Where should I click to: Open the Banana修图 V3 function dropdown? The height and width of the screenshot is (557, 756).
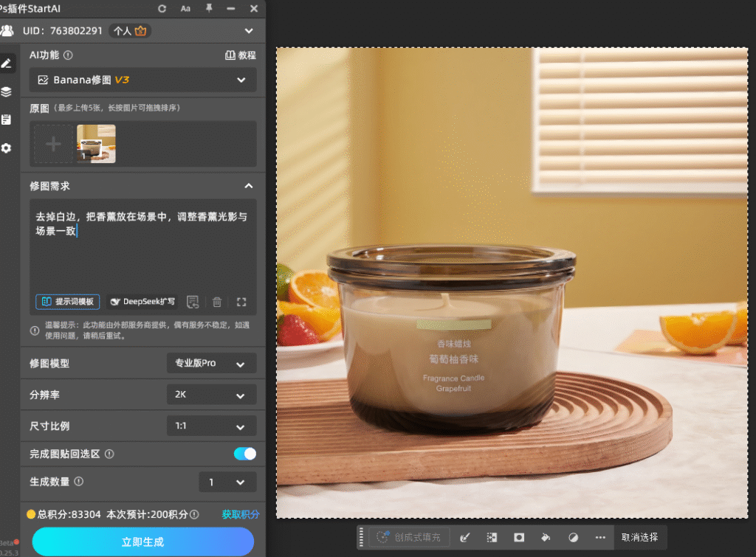pos(142,80)
